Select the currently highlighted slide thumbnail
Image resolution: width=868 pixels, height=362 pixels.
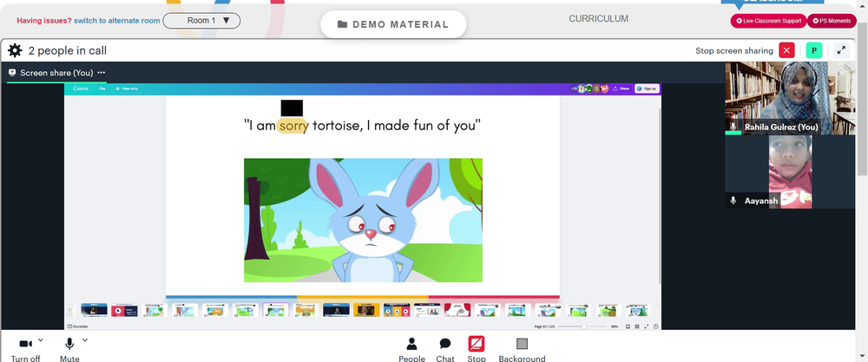[x=276, y=310]
